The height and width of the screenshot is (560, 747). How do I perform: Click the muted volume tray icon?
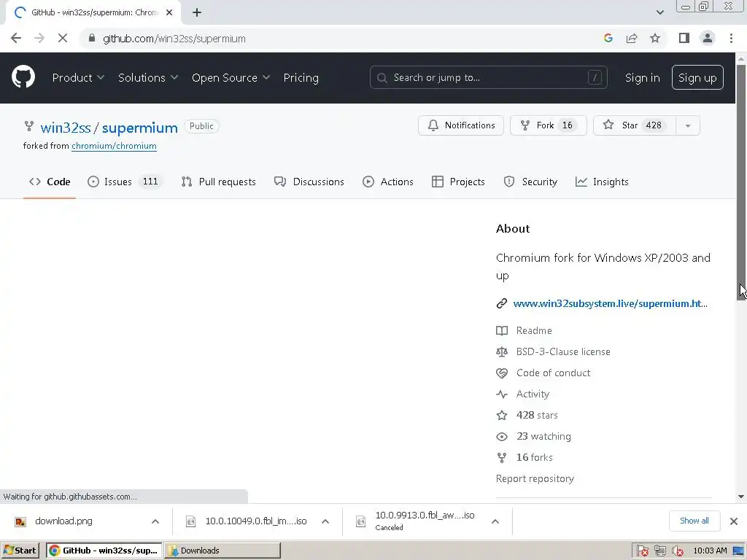click(x=677, y=551)
